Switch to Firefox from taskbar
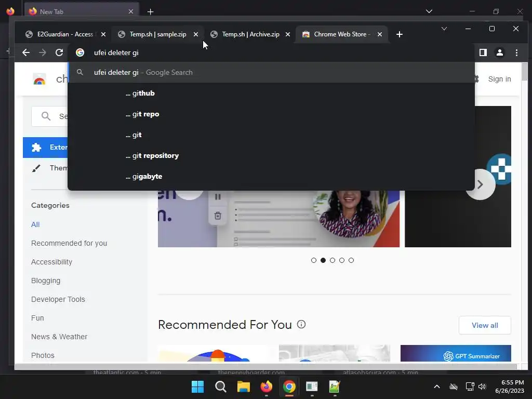Screen dimensions: 532x399 click(267, 387)
